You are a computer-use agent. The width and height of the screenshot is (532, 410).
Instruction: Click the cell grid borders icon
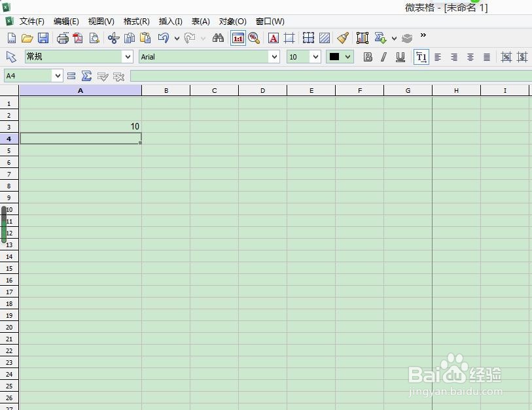pyautogui.click(x=308, y=38)
